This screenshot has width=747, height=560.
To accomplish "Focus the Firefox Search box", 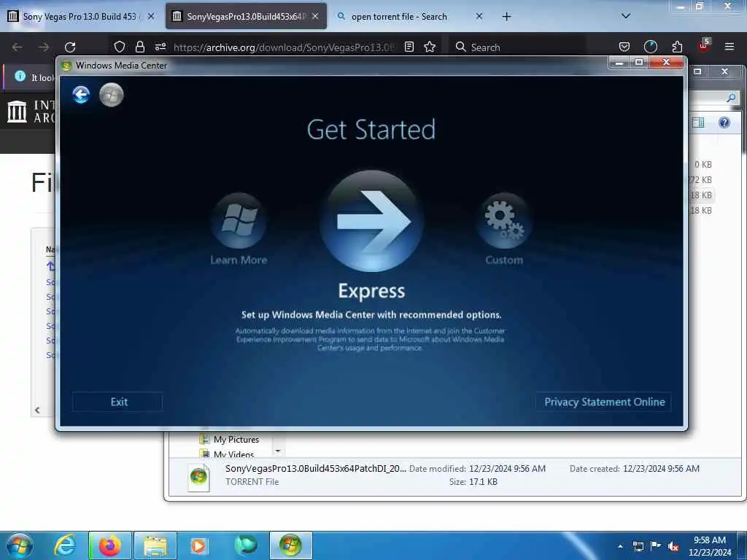I will pos(517,47).
